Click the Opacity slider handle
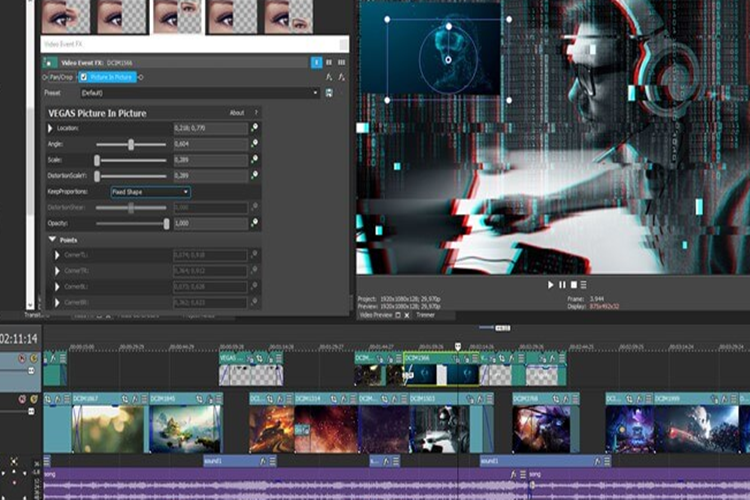 coord(166,223)
